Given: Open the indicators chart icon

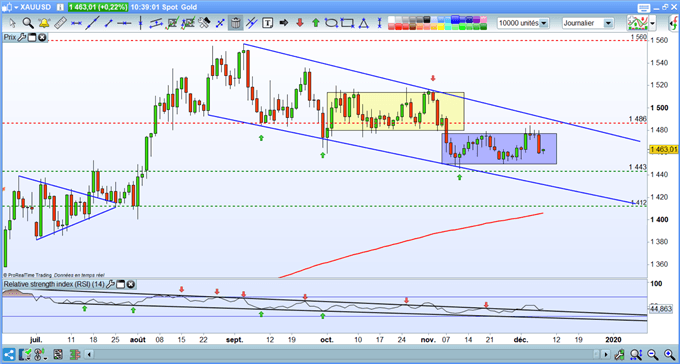Looking at the screenshot, I should (x=638, y=23).
